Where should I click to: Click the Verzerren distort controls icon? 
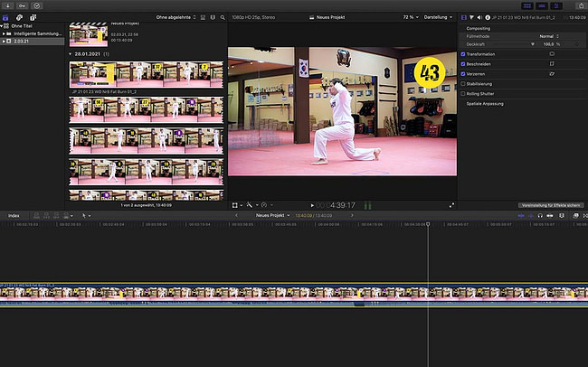click(552, 74)
